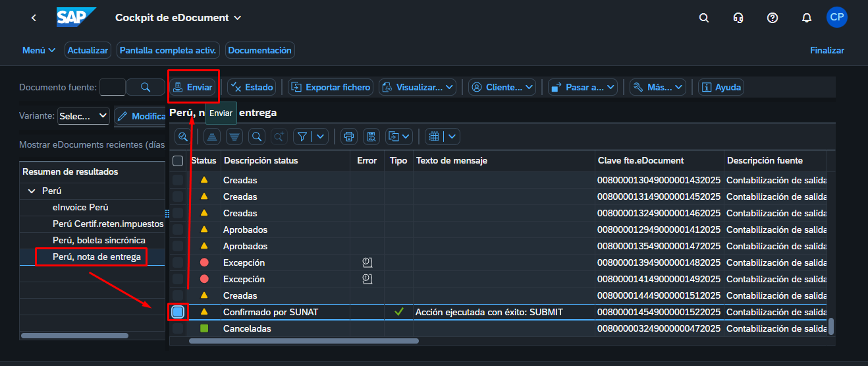Open the Variante selection dropdown
This screenshot has width=868, height=366.
tap(83, 116)
